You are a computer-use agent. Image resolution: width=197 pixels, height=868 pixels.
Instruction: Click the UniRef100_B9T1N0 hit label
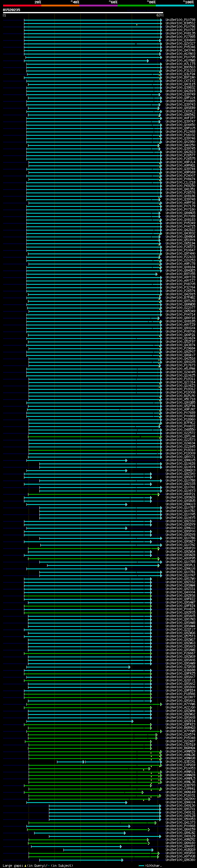pos(180,78)
